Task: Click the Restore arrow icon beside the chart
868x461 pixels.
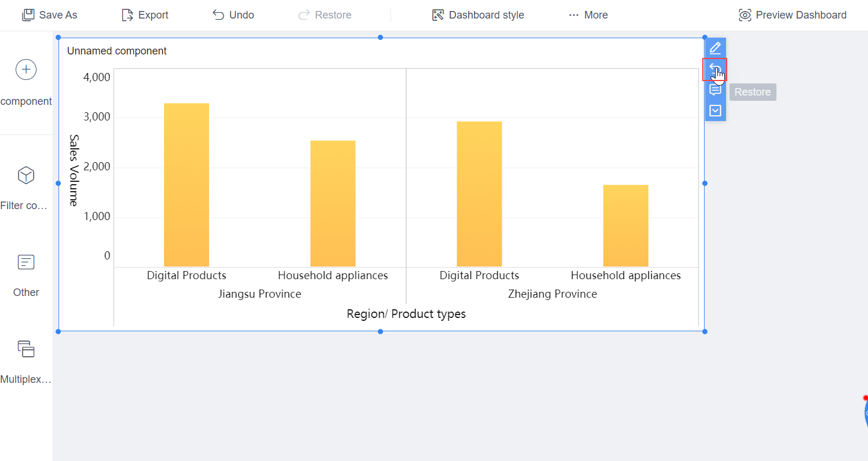Action: pos(714,69)
